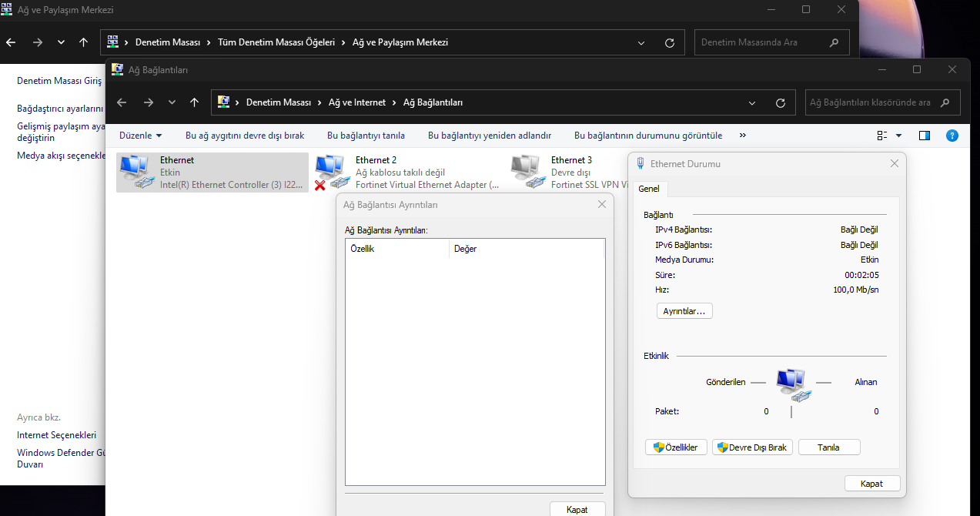Open Windows Defender Güvenlik Duvarı link
The width and height of the screenshot is (980, 516).
coord(61,458)
